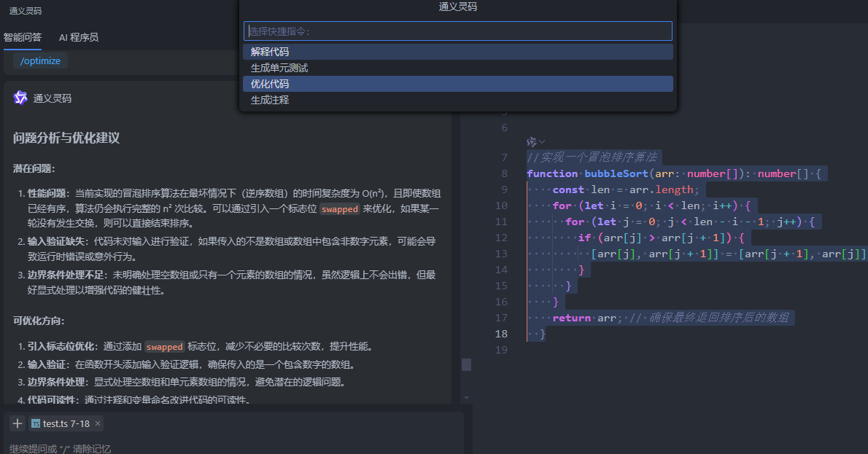Click the return arr statement on line 17
868x454 pixels.
(x=587, y=318)
